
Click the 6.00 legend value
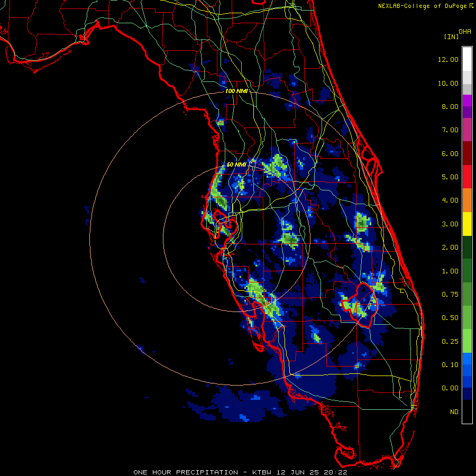[x=450, y=153]
